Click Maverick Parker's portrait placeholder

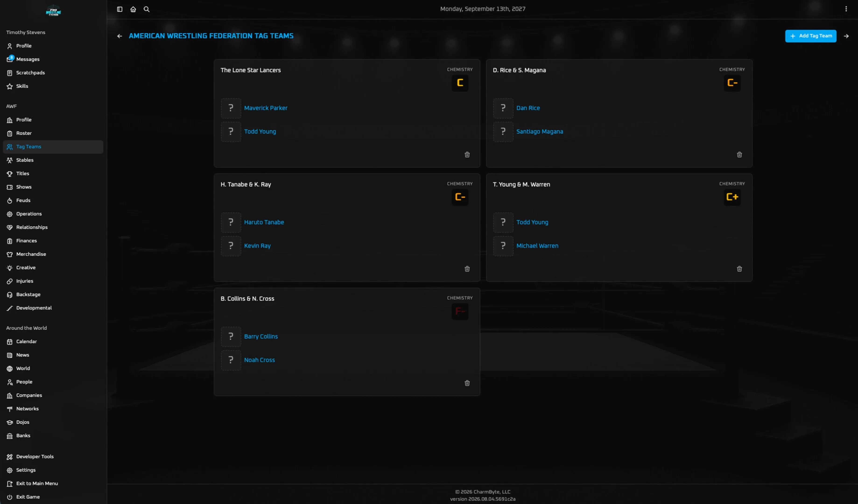[231, 108]
